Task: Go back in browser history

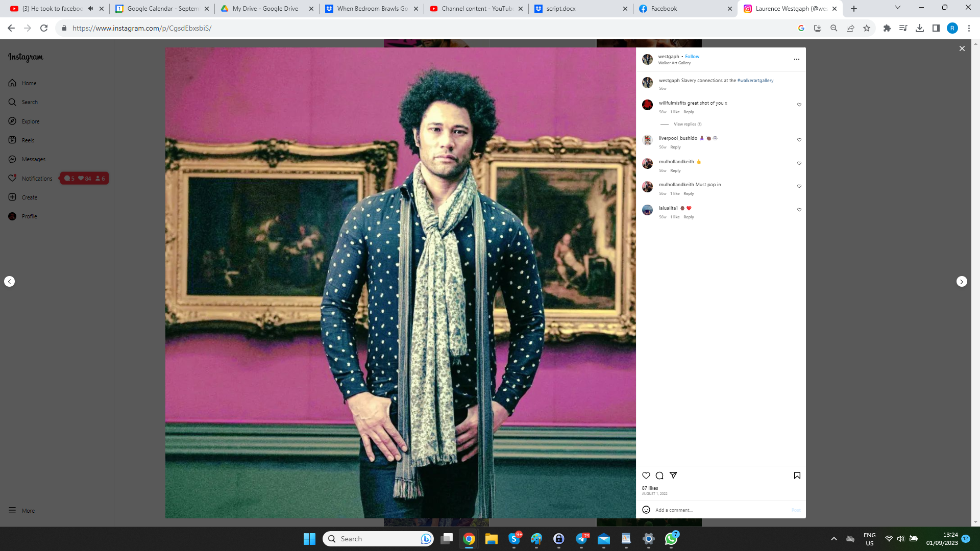Action: pos(11,28)
